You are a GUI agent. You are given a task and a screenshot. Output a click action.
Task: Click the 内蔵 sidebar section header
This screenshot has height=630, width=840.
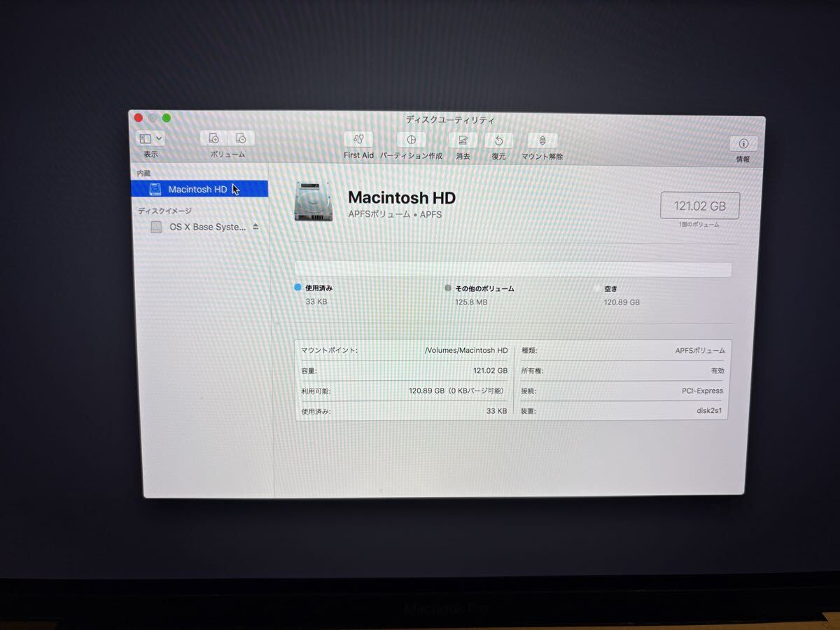(x=143, y=173)
